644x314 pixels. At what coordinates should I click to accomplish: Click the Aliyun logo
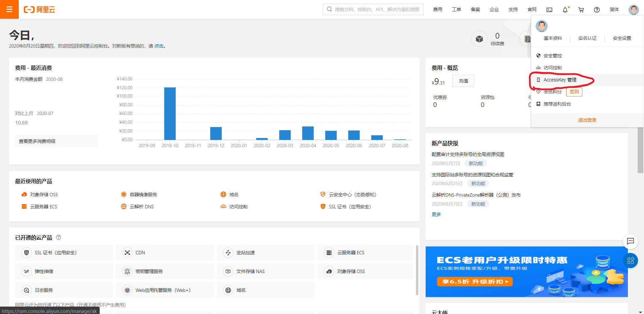(x=39, y=9)
